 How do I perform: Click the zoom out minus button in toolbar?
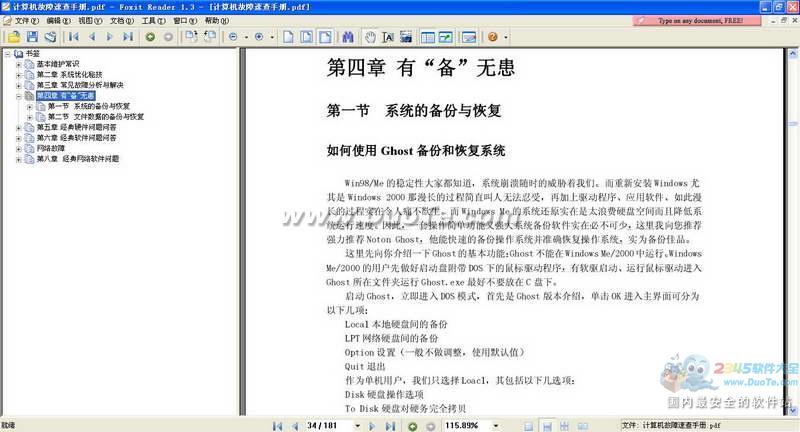pyautogui.click(x=233, y=37)
